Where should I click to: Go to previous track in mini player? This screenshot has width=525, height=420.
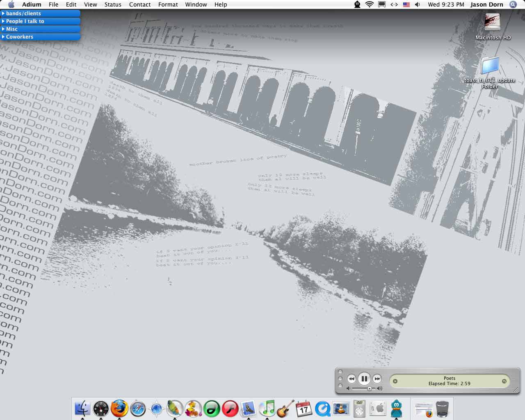tap(351, 379)
